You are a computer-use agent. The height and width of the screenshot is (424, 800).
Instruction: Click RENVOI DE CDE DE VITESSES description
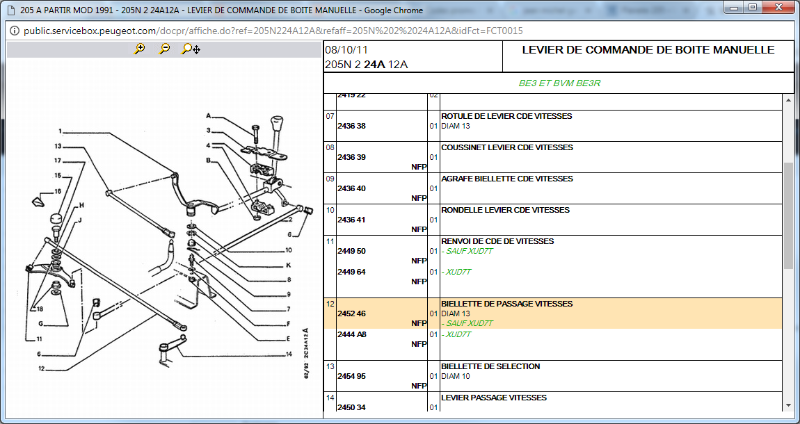click(497, 241)
